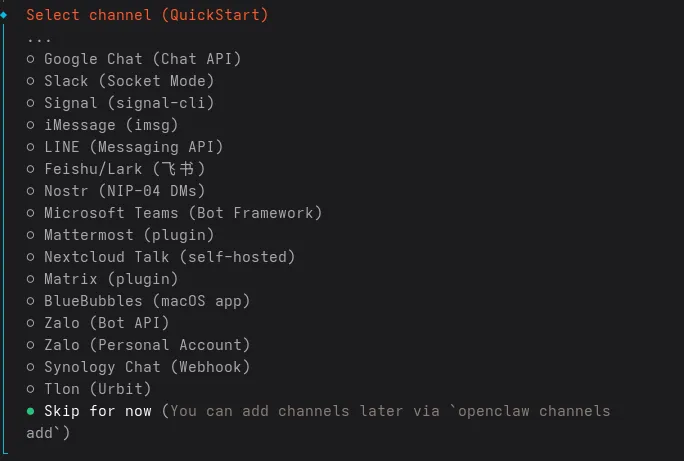Select Synology Chat (Webhook) channel
Viewport: 684px width, 461px height.
[x=146, y=367]
